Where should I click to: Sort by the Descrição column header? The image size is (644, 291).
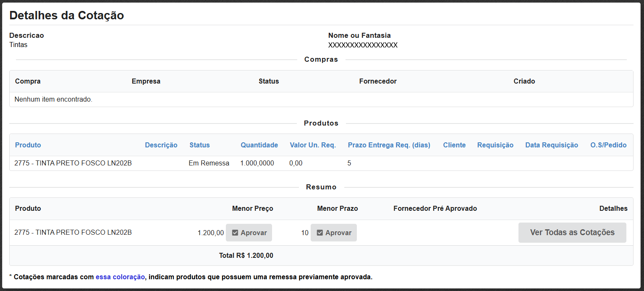[161, 145]
